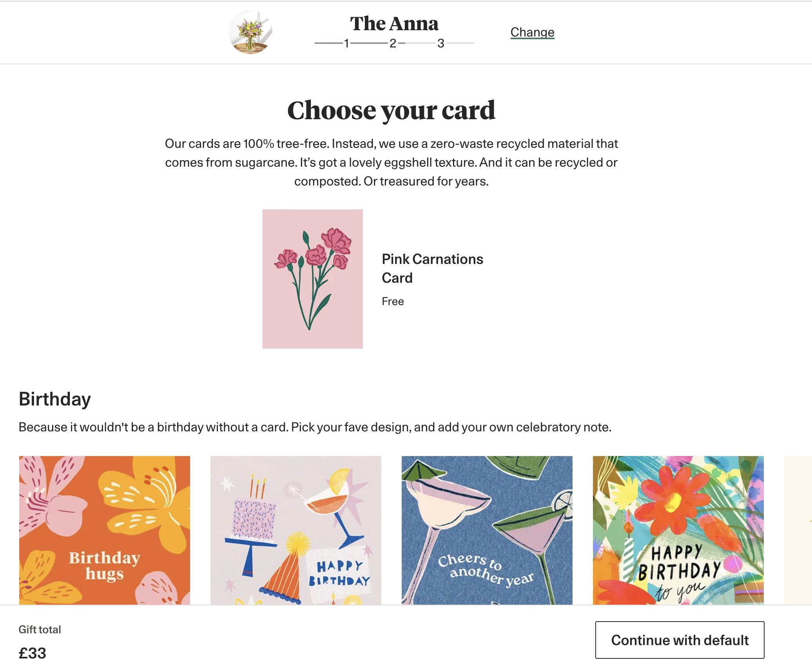
Task: Click The Anna bouquet thumbnail image
Action: [x=250, y=32]
